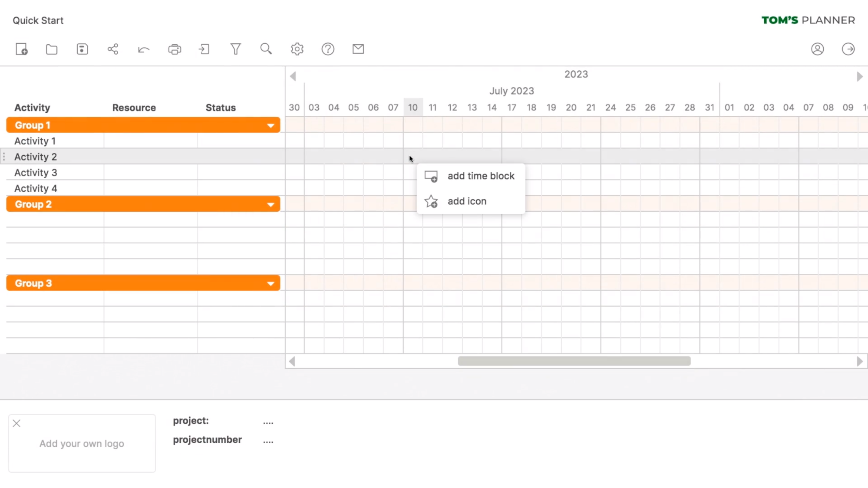Viewport: 868px width, 488px height.
Task: Open the share/export icon
Action: tap(112, 49)
